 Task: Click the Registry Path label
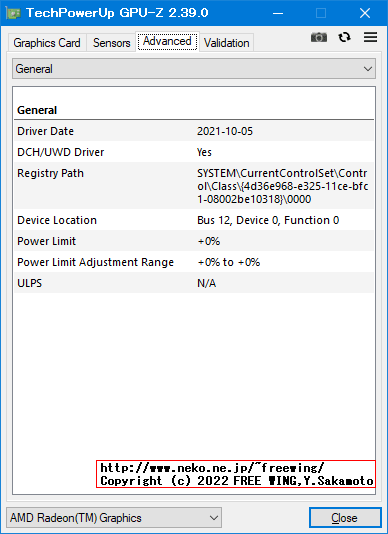click(x=50, y=173)
